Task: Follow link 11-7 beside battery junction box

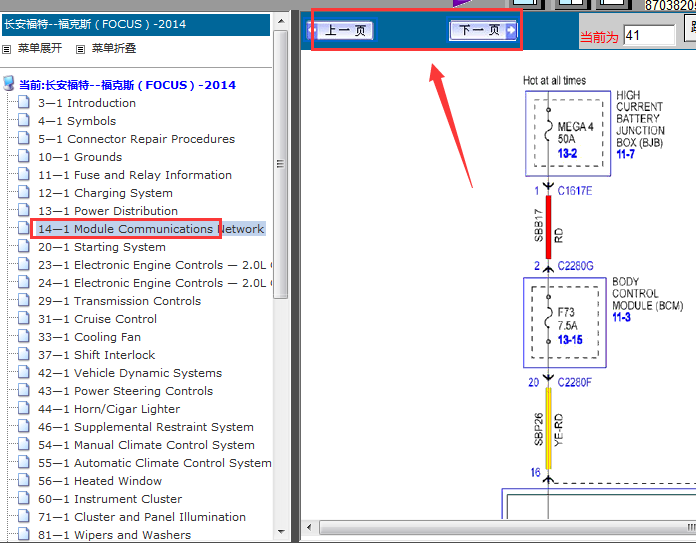Action: [625, 155]
